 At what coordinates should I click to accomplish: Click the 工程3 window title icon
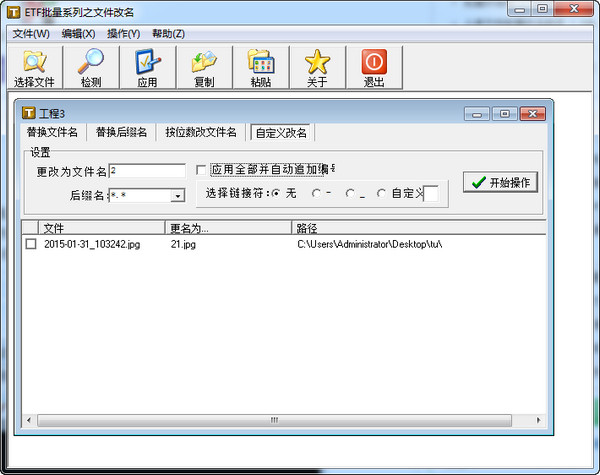click(x=28, y=113)
